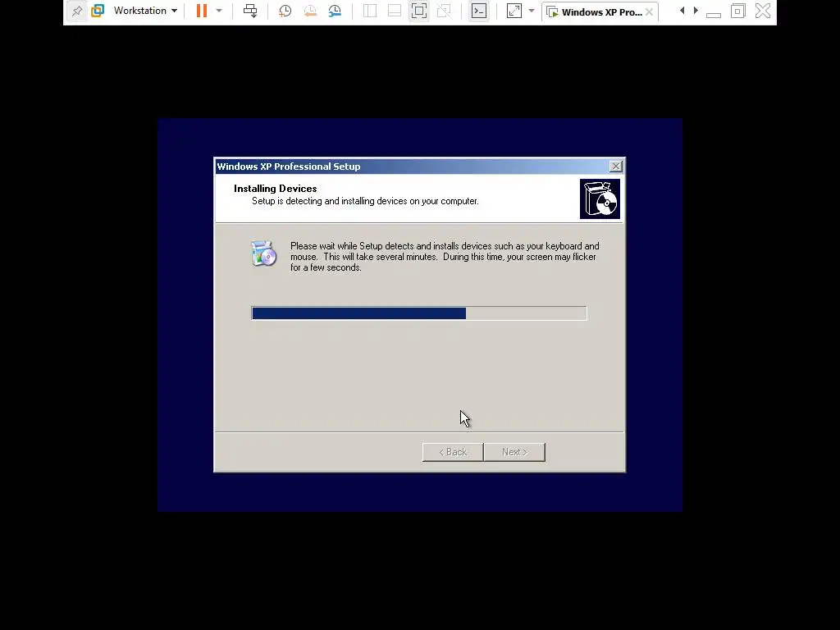This screenshot has width=840, height=630.
Task: Open the console view
Action: click(x=479, y=11)
